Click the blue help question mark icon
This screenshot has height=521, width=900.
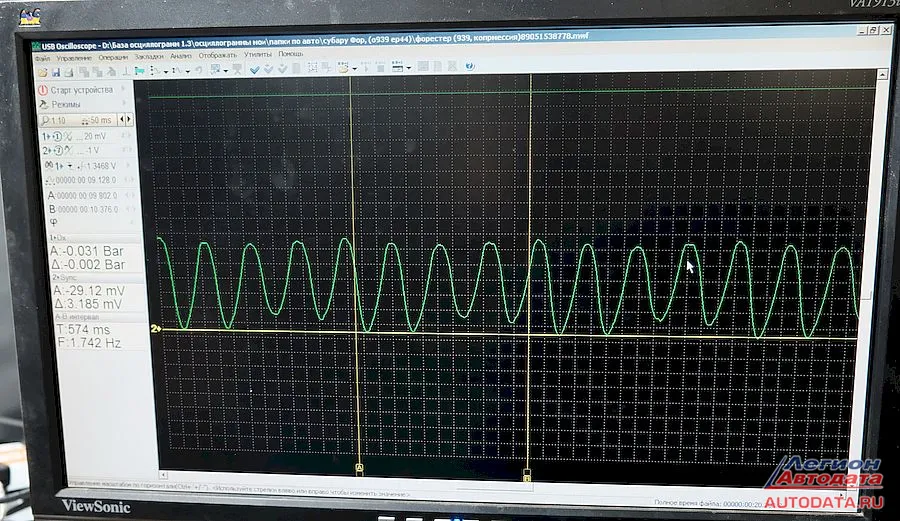470,67
